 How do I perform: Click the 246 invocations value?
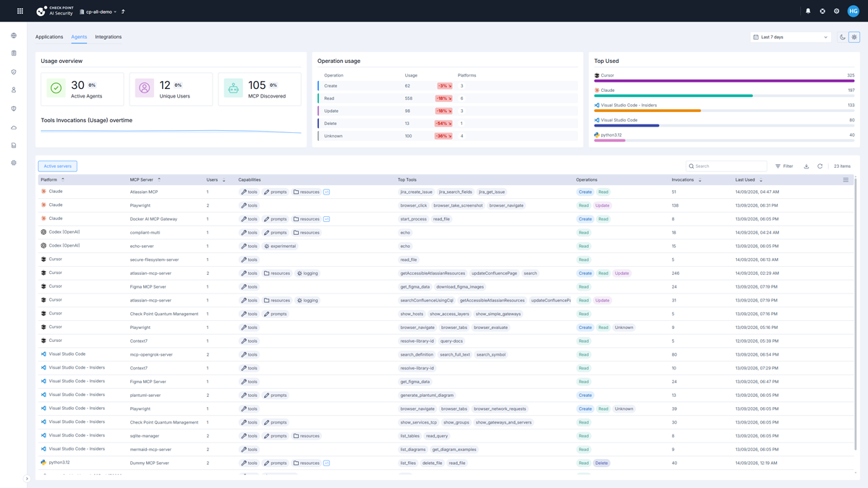pyautogui.click(x=676, y=273)
